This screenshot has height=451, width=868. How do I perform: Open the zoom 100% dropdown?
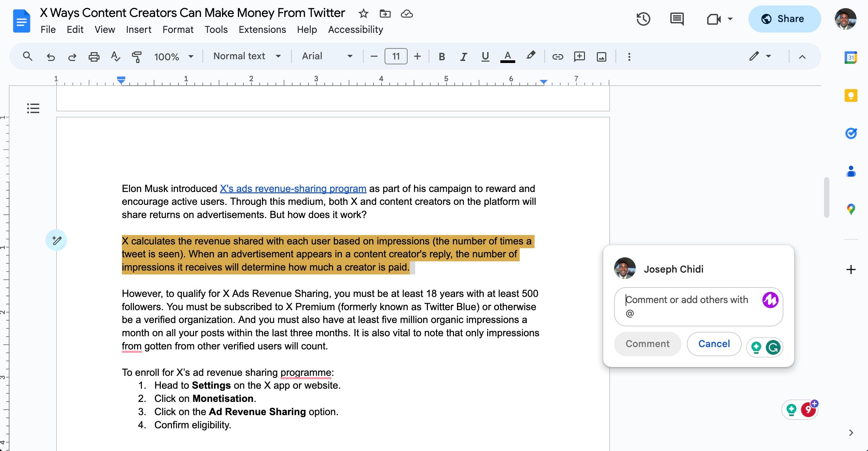tap(173, 57)
